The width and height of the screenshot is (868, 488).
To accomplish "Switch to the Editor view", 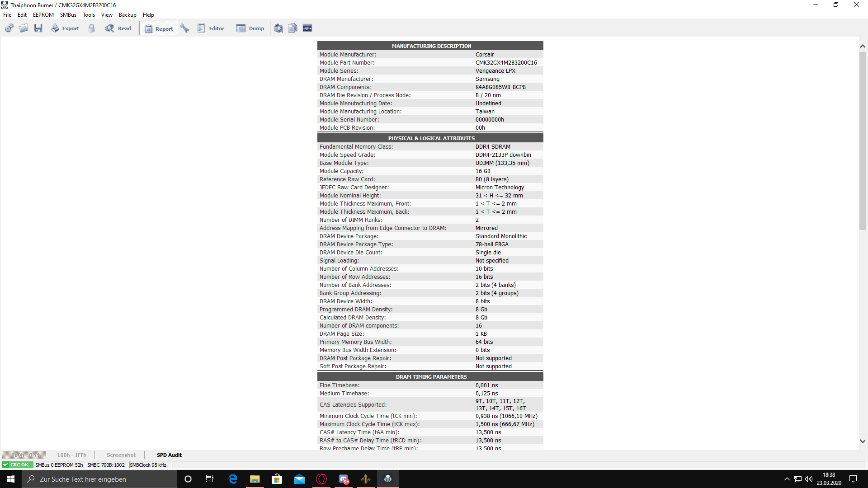I will (211, 28).
